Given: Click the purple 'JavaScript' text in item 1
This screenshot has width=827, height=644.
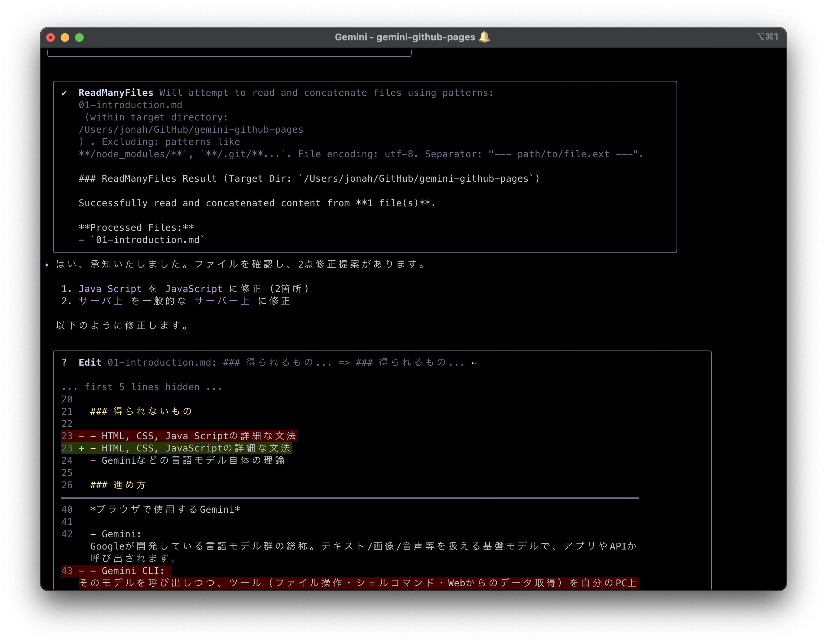Looking at the screenshot, I should (x=194, y=289).
